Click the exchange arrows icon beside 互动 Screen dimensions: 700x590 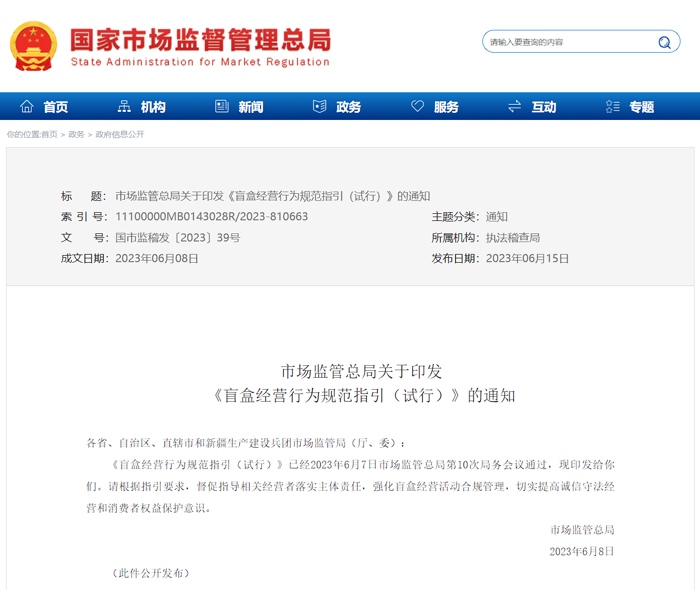point(514,106)
